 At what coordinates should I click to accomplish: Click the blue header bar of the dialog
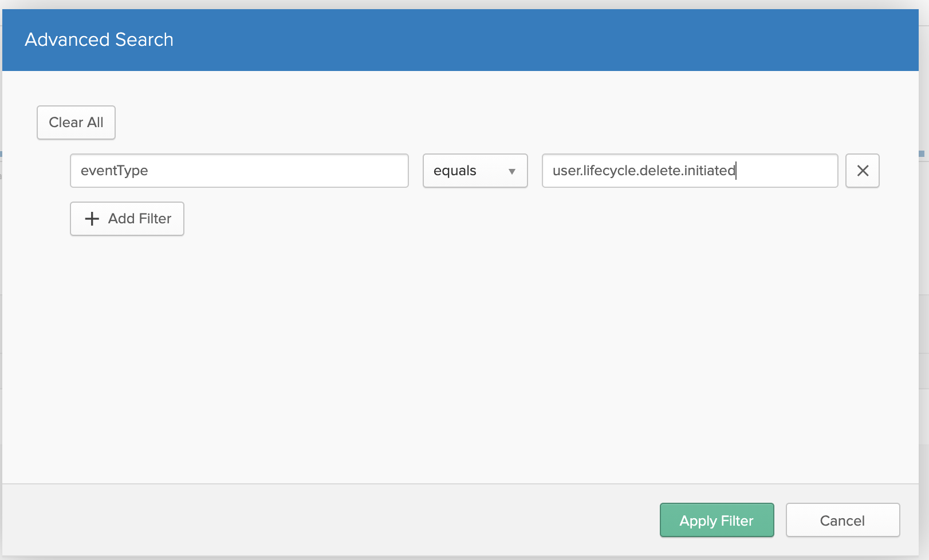[515, 40]
